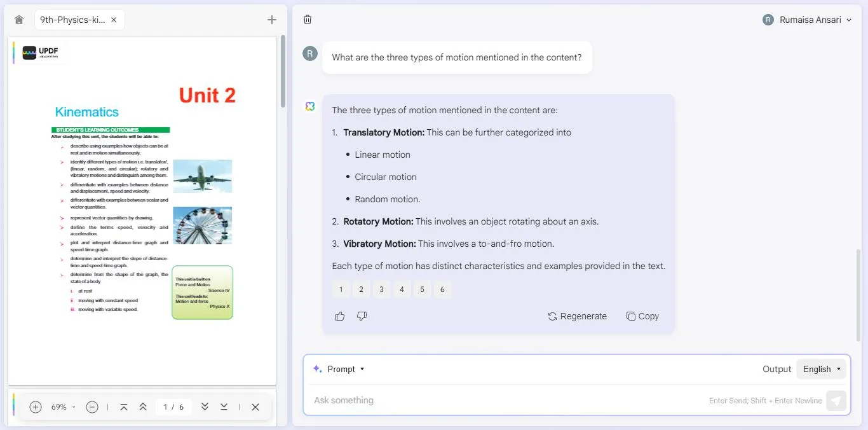Open page reference 3 citation
The width and height of the screenshot is (868, 430).
[381, 289]
